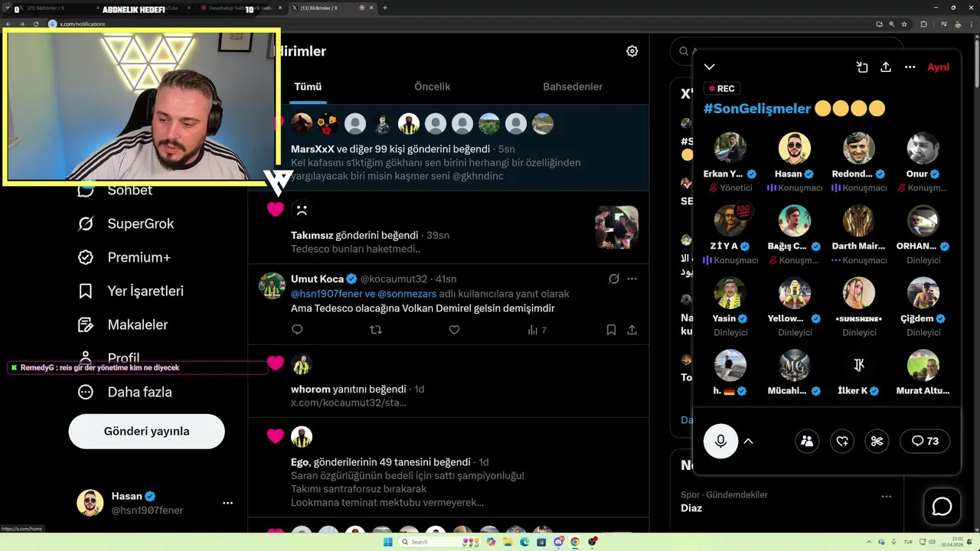Send a heart reaction in the Space
The width and height of the screenshot is (980, 551).
click(x=842, y=441)
